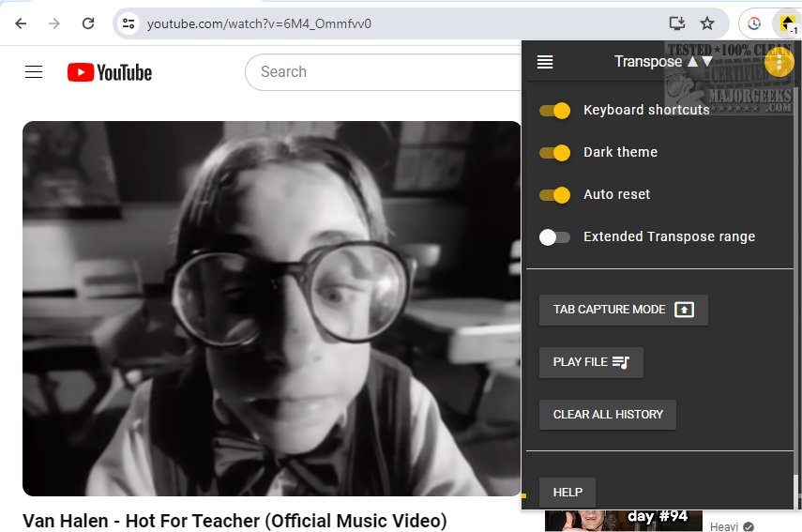Click CLEAR ALL HISTORY button

coord(608,415)
